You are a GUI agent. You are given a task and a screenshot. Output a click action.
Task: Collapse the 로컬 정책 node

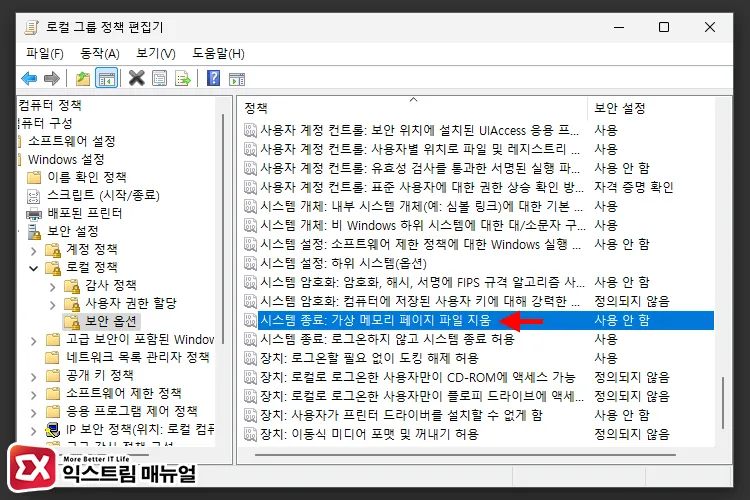click(33, 268)
